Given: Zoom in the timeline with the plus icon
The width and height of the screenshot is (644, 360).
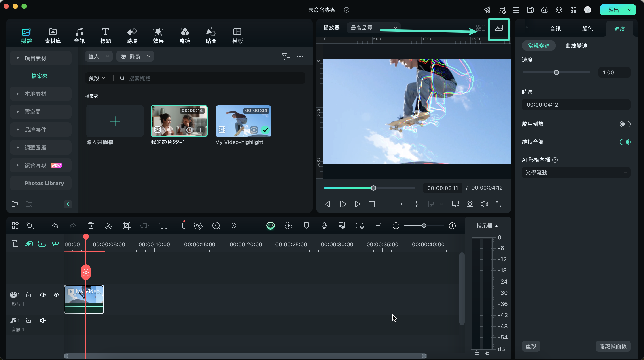Looking at the screenshot, I should point(452,226).
